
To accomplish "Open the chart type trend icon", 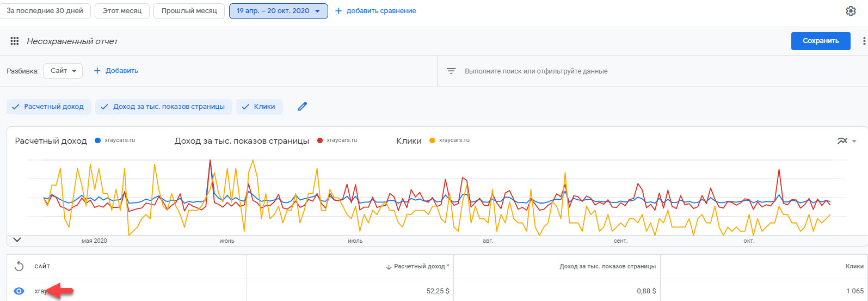I will (x=842, y=141).
